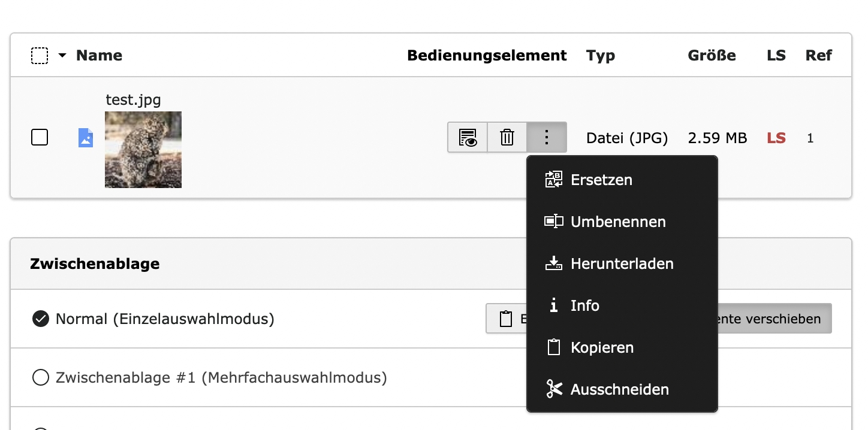Image resolution: width=868 pixels, height=430 pixels.
Task: Select Zwischenablage #1 (Mehrfachauswahlmodus) radio button
Action: point(40,378)
